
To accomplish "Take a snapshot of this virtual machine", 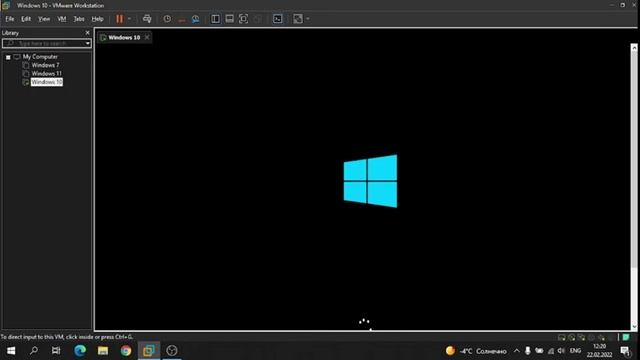I will (x=167, y=19).
